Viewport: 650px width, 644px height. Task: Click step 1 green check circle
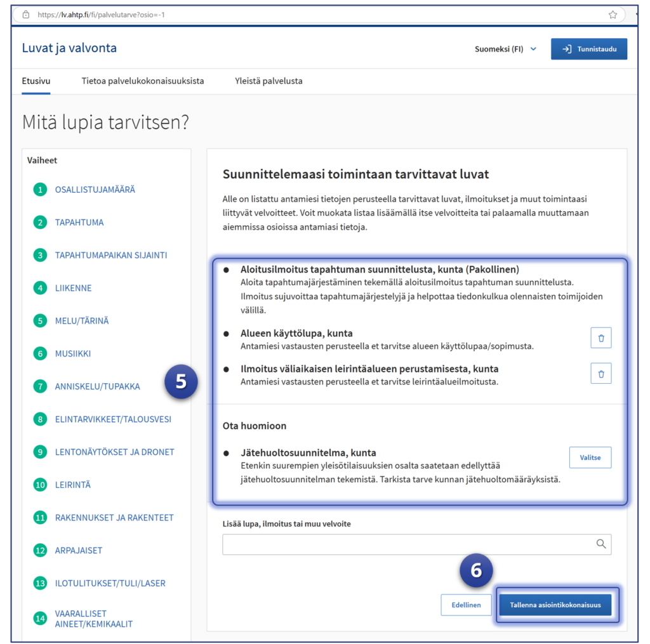(x=41, y=190)
